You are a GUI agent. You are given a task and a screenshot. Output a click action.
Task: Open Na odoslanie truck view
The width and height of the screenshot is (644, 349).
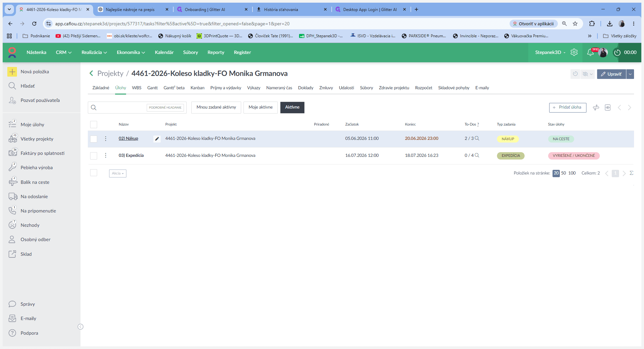coord(34,196)
